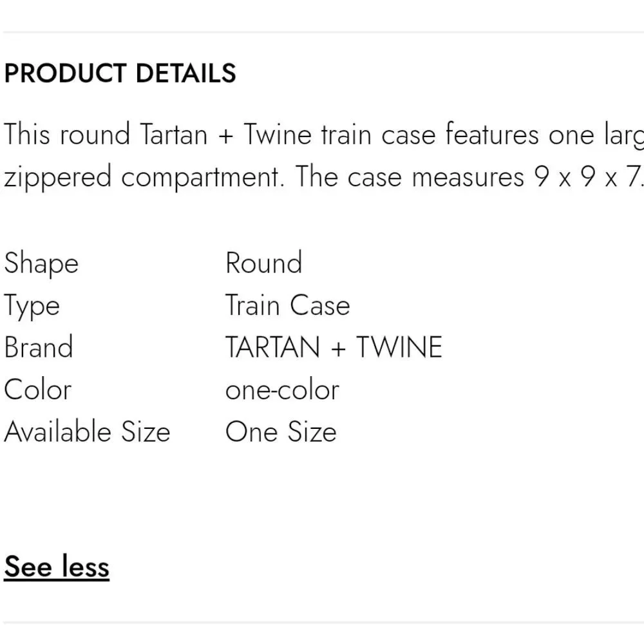The height and width of the screenshot is (644, 644).
Task: Click the word "Twine" in the description
Action: click(278, 135)
